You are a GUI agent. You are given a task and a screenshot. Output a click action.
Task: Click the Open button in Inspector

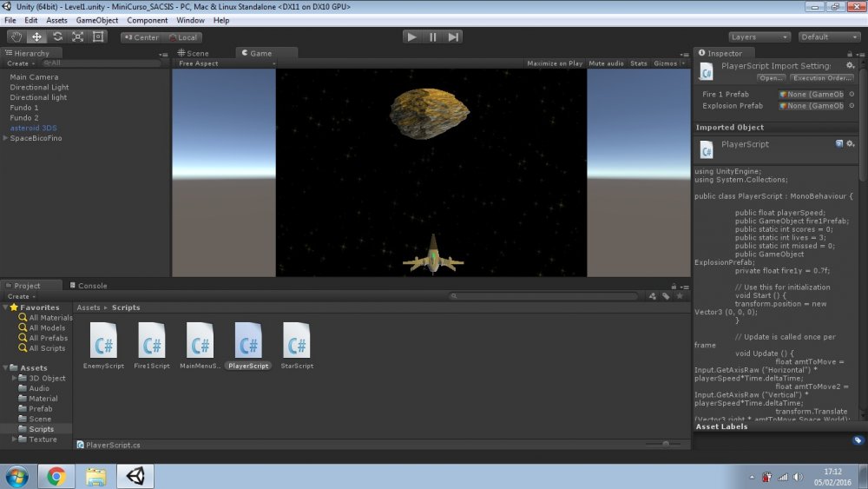point(771,78)
